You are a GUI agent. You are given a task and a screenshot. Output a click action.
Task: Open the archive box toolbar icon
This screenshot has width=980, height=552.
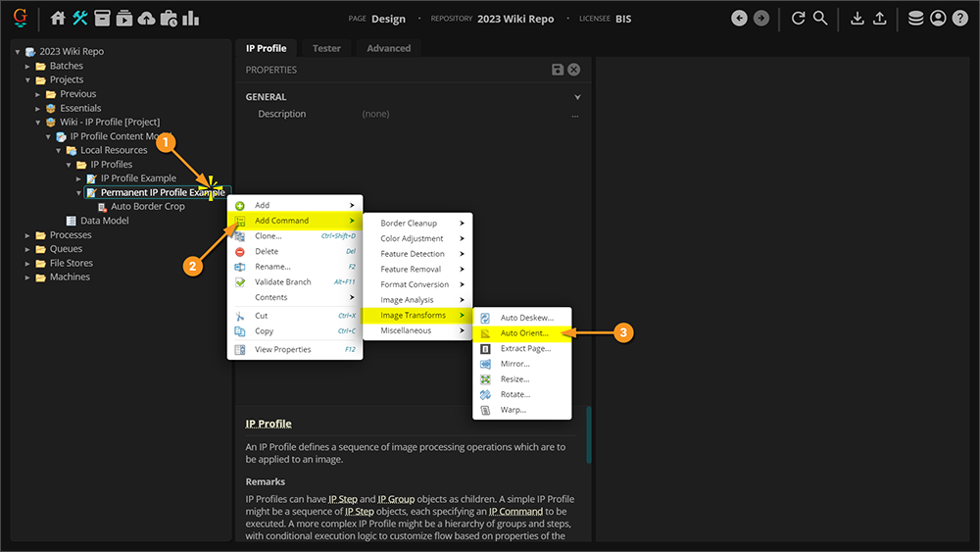(103, 18)
